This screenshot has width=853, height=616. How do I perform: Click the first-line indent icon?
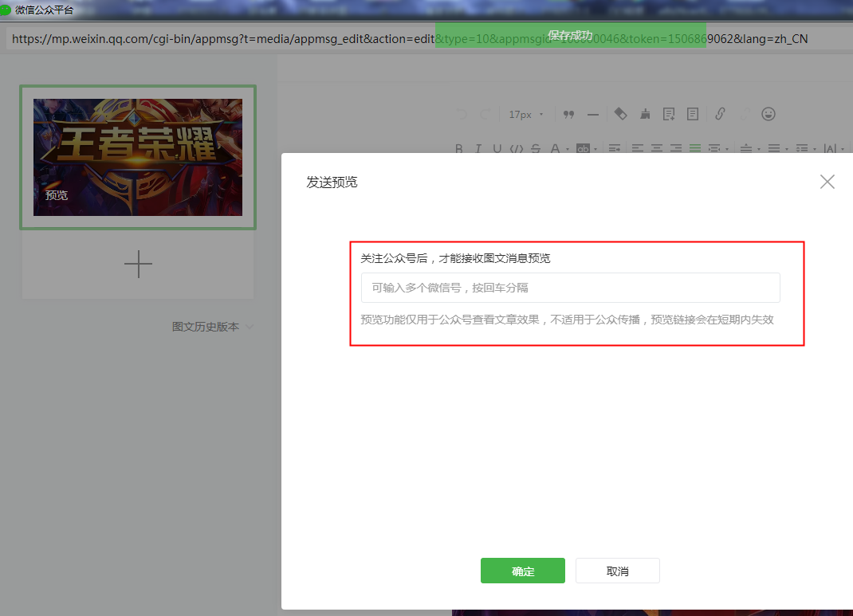pos(615,148)
